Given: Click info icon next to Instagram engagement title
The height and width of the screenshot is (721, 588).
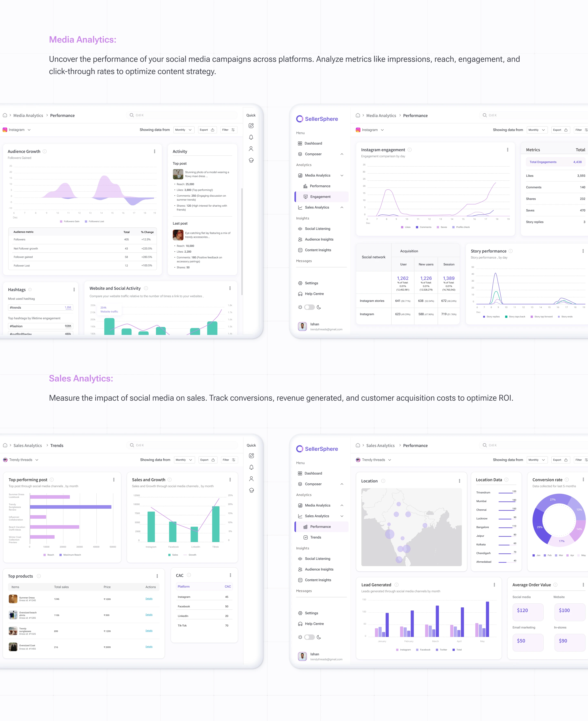Looking at the screenshot, I should (410, 150).
